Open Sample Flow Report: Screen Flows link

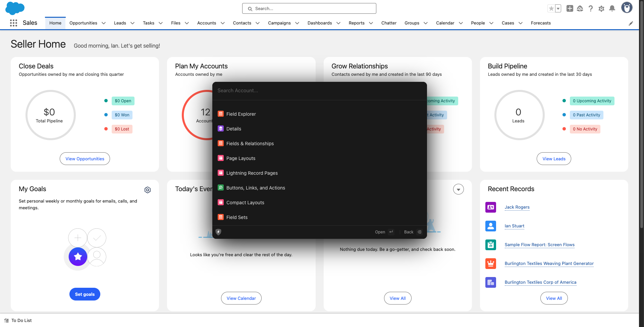click(539, 245)
